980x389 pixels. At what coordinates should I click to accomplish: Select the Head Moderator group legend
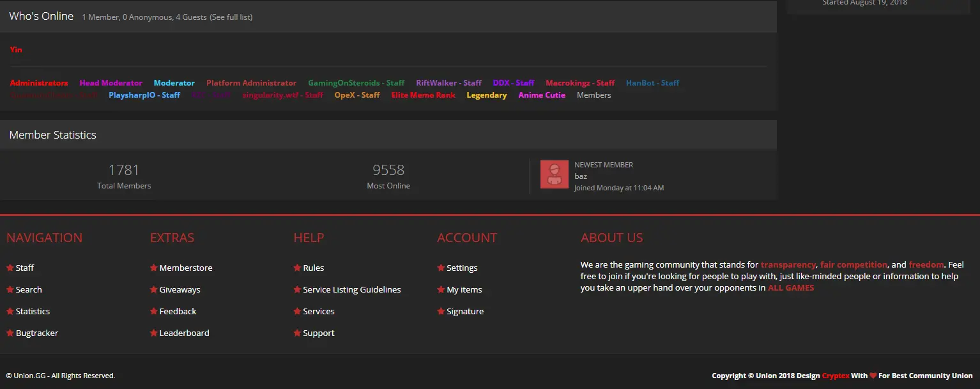click(111, 83)
